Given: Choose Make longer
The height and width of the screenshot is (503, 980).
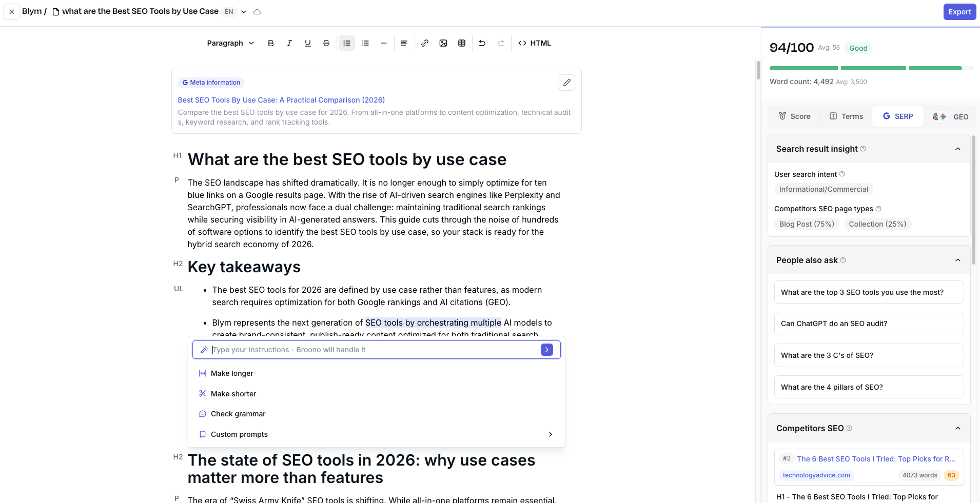Looking at the screenshot, I should pos(377,373).
